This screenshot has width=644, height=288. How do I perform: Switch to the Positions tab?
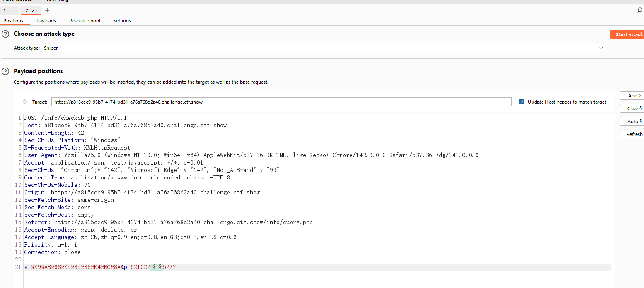click(13, 21)
